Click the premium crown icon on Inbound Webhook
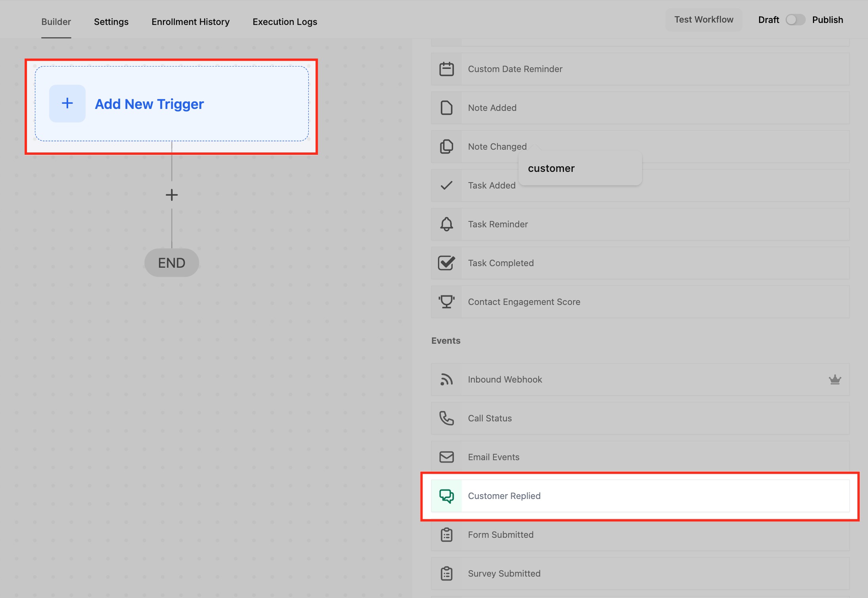The height and width of the screenshot is (598, 868). 835,379
